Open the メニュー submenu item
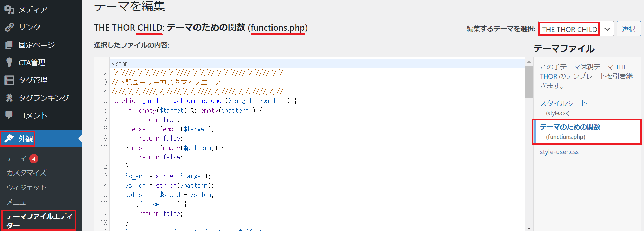This screenshot has height=231, width=644. pyautogui.click(x=20, y=202)
